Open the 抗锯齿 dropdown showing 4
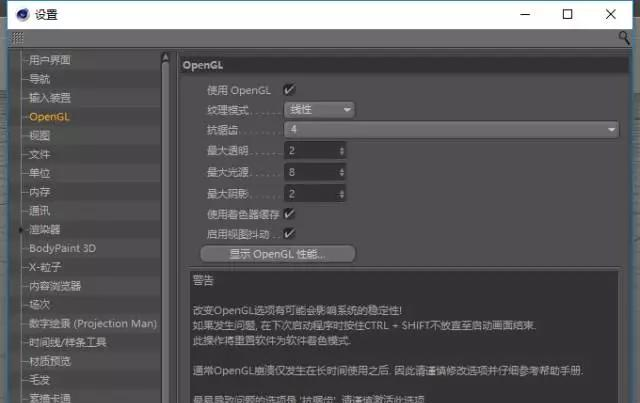 click(451, 129)
